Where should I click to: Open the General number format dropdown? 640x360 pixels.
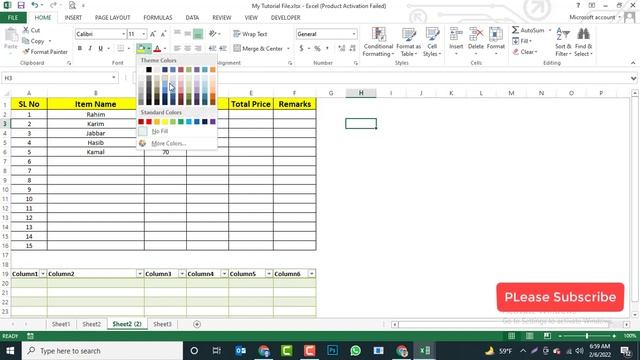click(x=353, y=34)
